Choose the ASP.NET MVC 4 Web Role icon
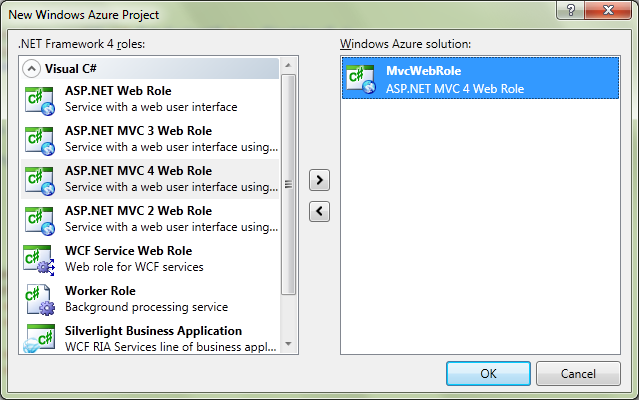639x400 pixels. [40, 180]
